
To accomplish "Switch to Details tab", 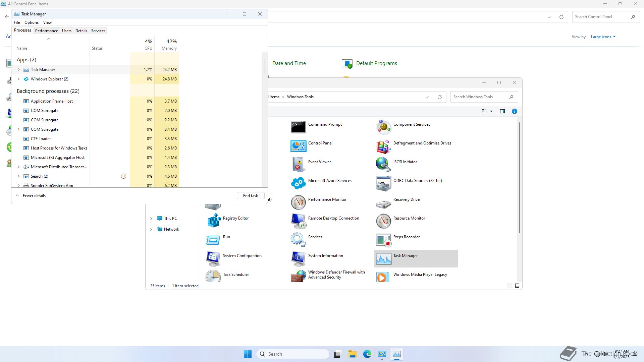I will point(81,31).
